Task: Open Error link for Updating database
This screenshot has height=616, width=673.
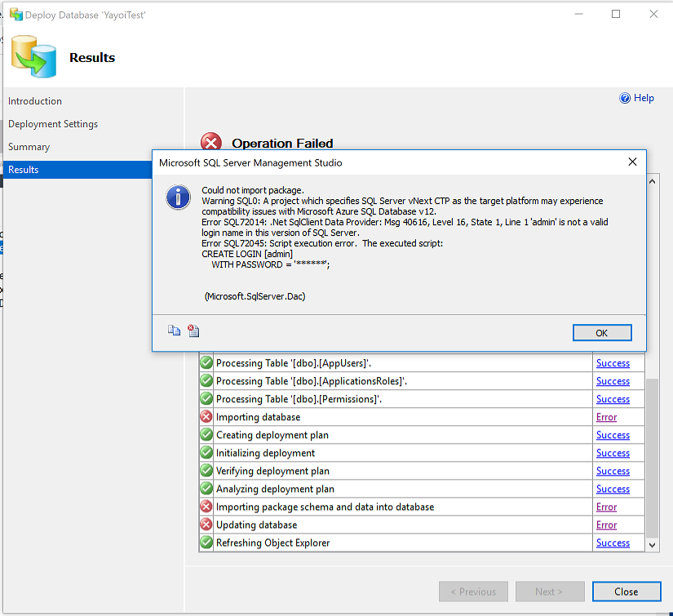Action: point(606,525)
